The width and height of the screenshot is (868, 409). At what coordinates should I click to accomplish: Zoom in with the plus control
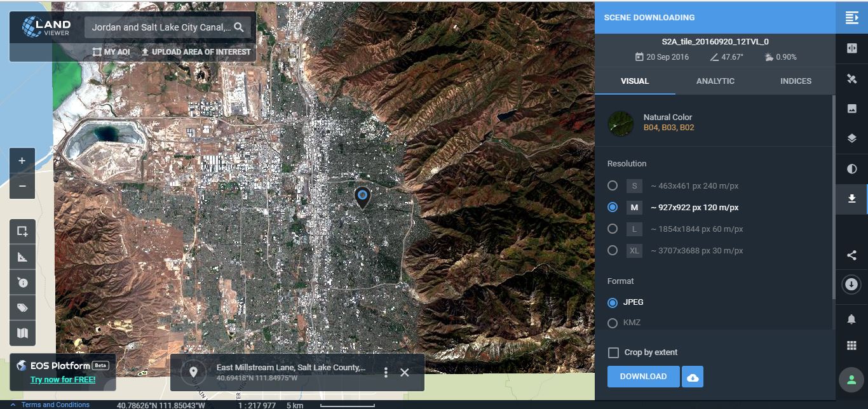point(22,161)
